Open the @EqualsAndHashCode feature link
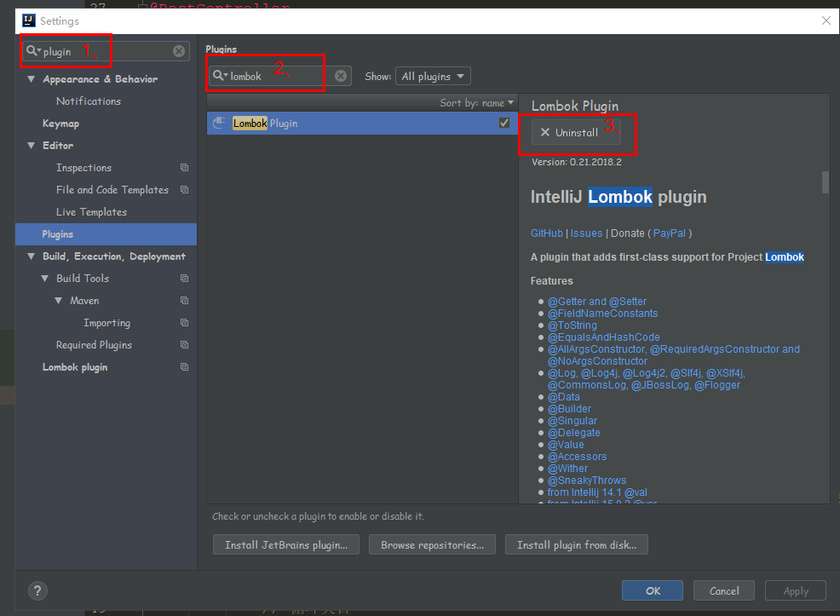Viewport: 840px width, 616px height. (x=604, y=337)
